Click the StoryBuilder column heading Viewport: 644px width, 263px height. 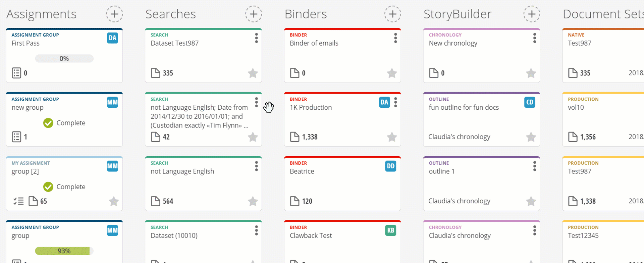458,14
